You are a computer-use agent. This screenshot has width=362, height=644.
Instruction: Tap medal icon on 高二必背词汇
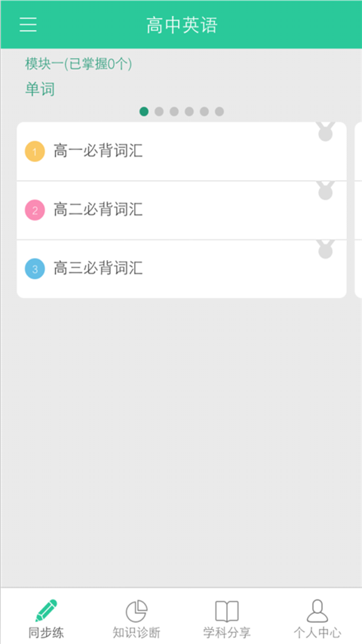click(326, 191)
